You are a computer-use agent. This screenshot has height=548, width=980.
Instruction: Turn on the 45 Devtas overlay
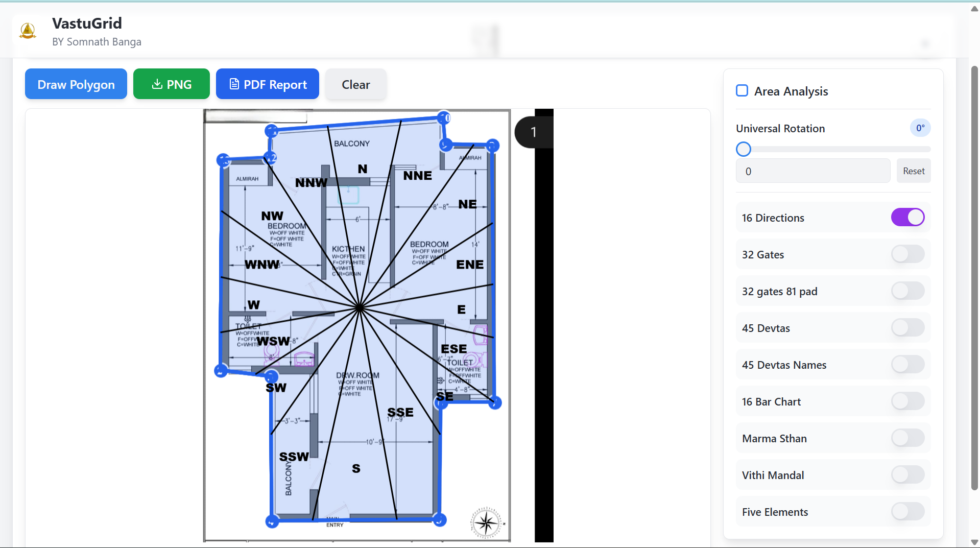(907, 328)
